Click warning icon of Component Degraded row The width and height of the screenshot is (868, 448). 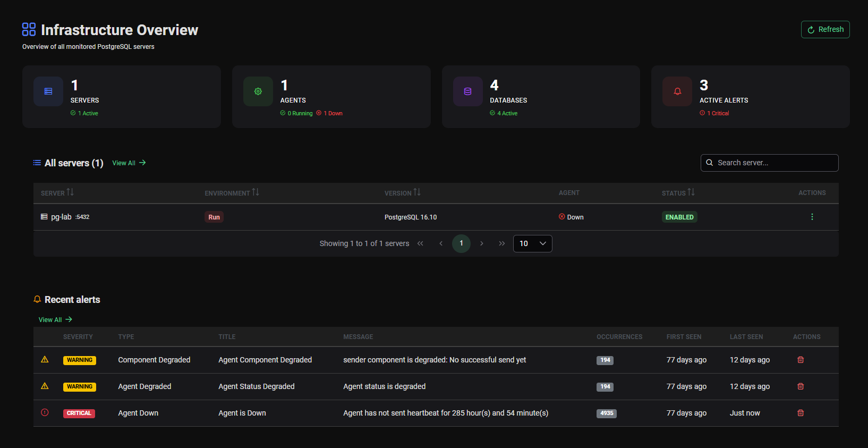(x=45, y=359)
